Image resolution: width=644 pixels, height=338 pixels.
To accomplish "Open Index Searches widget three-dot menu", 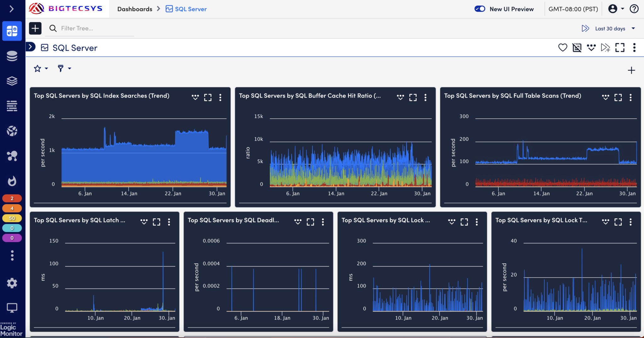I will [220, 98].
